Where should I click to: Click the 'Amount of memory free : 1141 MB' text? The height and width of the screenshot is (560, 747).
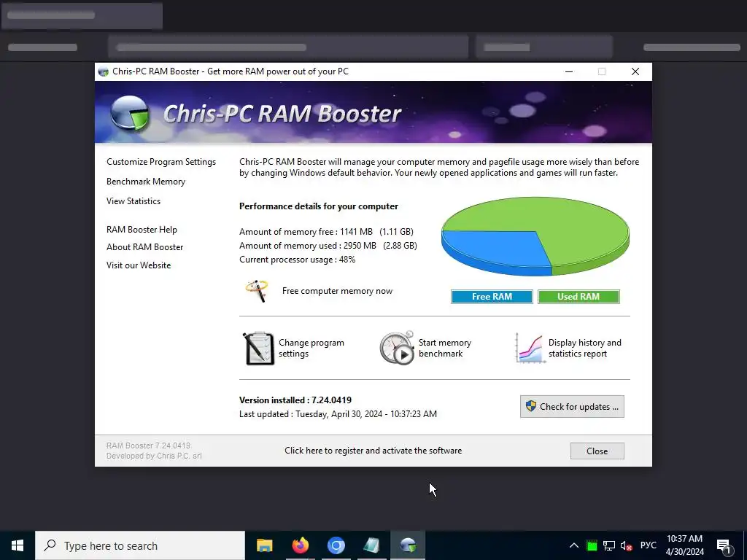tap(306, 232)
